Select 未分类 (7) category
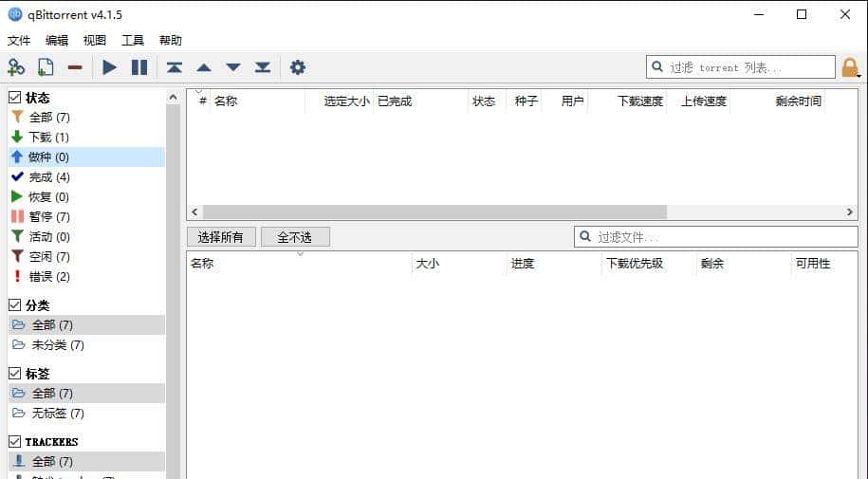Image resolution: width=868 pixels, height=479 pixels. (87, 345)
